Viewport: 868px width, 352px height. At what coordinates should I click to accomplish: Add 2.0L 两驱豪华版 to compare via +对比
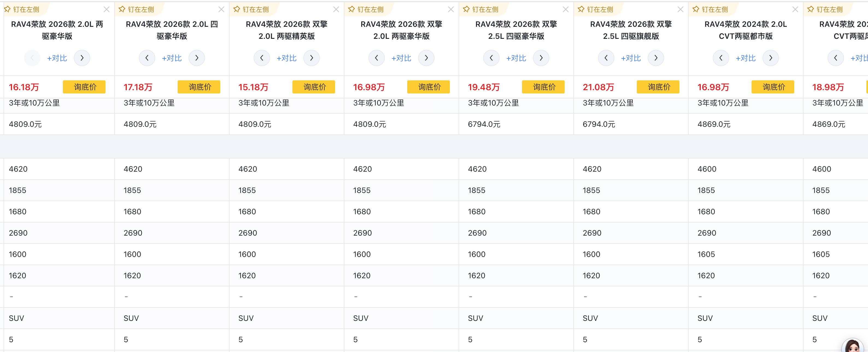[x=57, y=58]
